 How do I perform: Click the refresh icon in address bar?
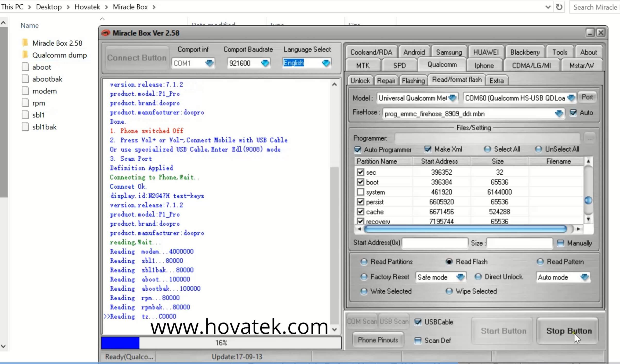(559, 7)
